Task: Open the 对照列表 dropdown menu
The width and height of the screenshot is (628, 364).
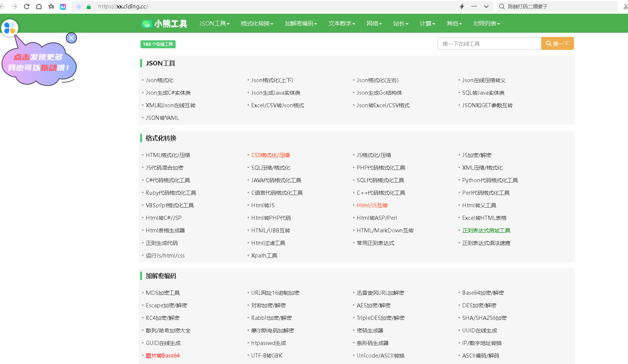Action: tap(486, 24)
